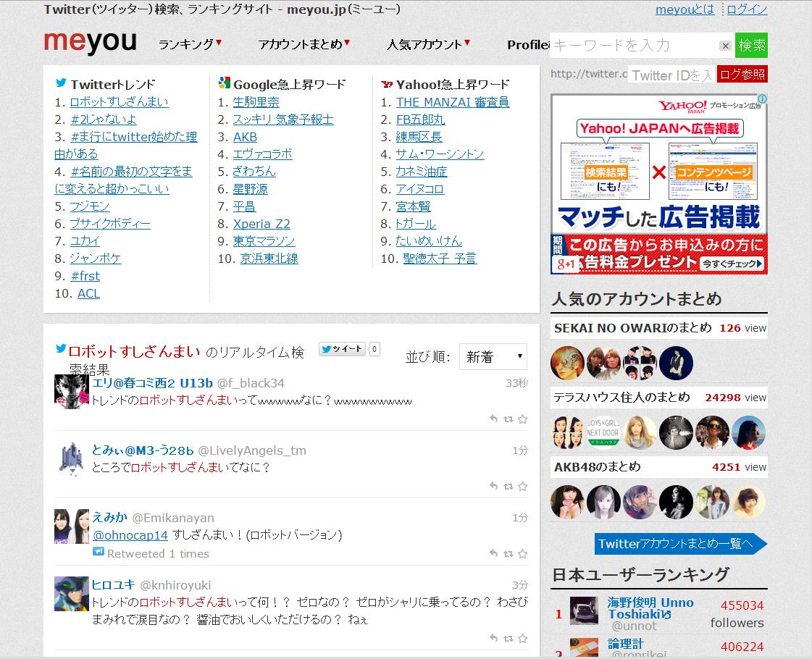This screenshot has height=659, width=812.
Task: Open AKB48のまとめ heading
Action: pos(597,466)
